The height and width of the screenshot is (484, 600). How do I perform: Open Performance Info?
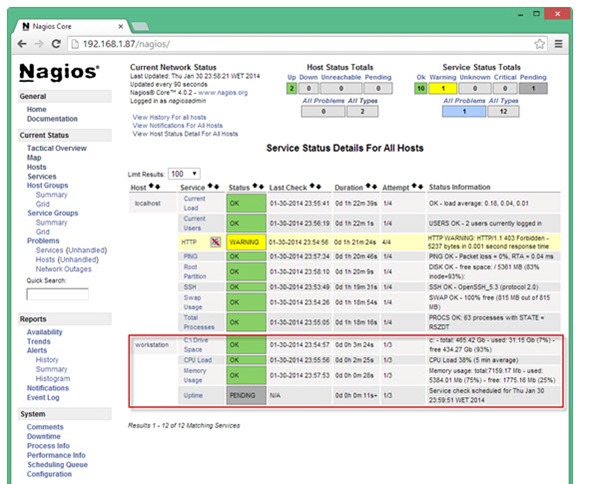[x=56, y=455]
